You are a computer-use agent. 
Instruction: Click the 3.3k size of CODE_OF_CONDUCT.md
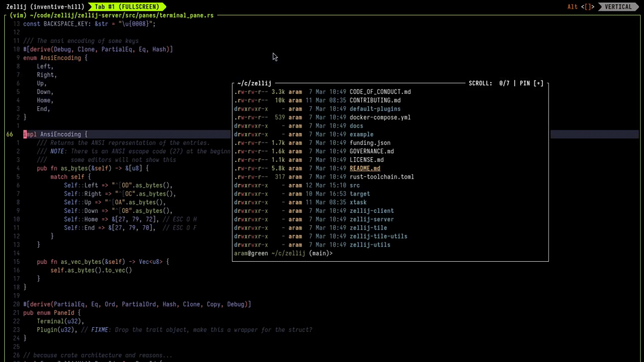coord(277,92)
